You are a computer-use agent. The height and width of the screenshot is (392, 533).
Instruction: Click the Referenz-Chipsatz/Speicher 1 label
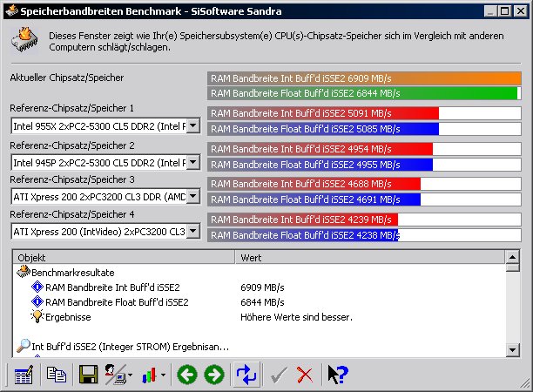coord(71,109)
